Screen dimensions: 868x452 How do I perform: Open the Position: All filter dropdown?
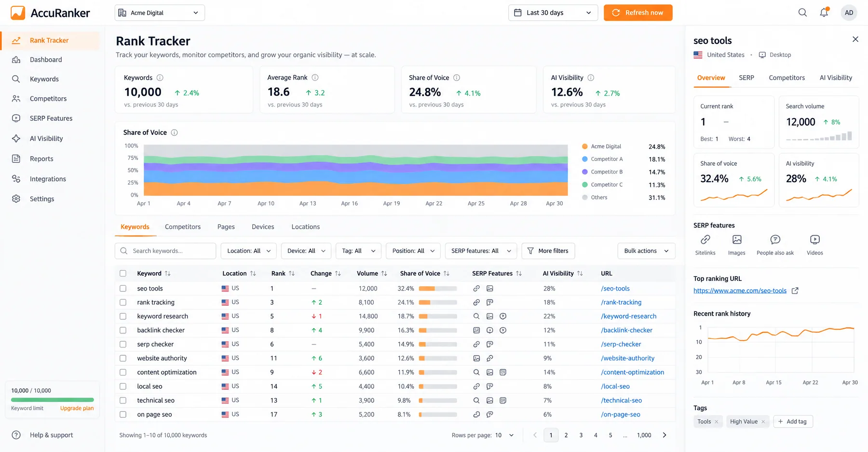point(413,251)
